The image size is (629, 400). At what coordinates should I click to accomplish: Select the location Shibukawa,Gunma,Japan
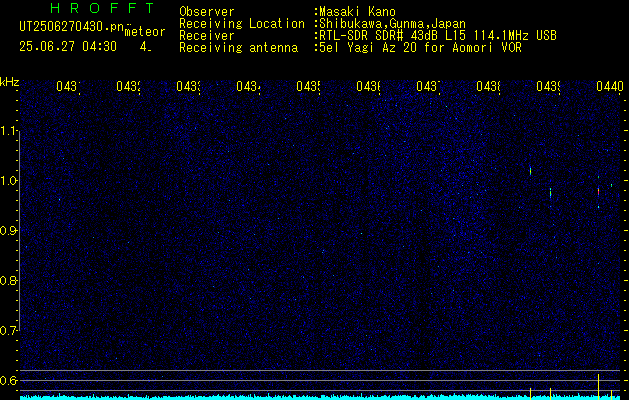pyautogui.click(x=392, y=24)
